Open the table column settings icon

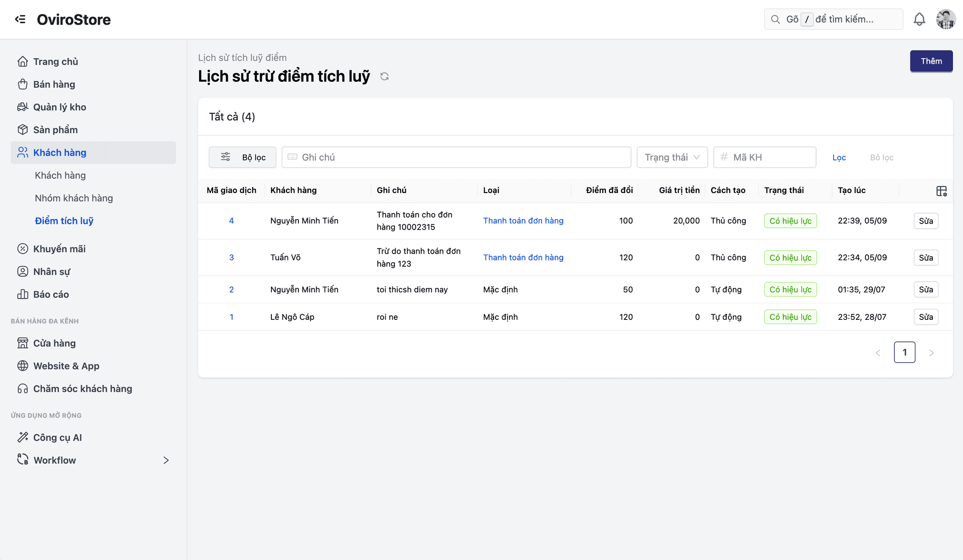click(x=941, y=191)
